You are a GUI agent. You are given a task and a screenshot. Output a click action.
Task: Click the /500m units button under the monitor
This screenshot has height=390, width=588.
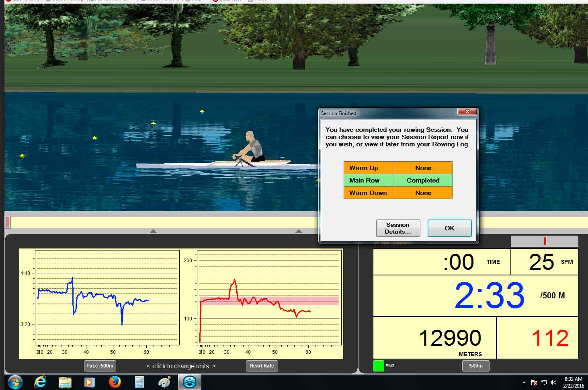tap(475, 366)
